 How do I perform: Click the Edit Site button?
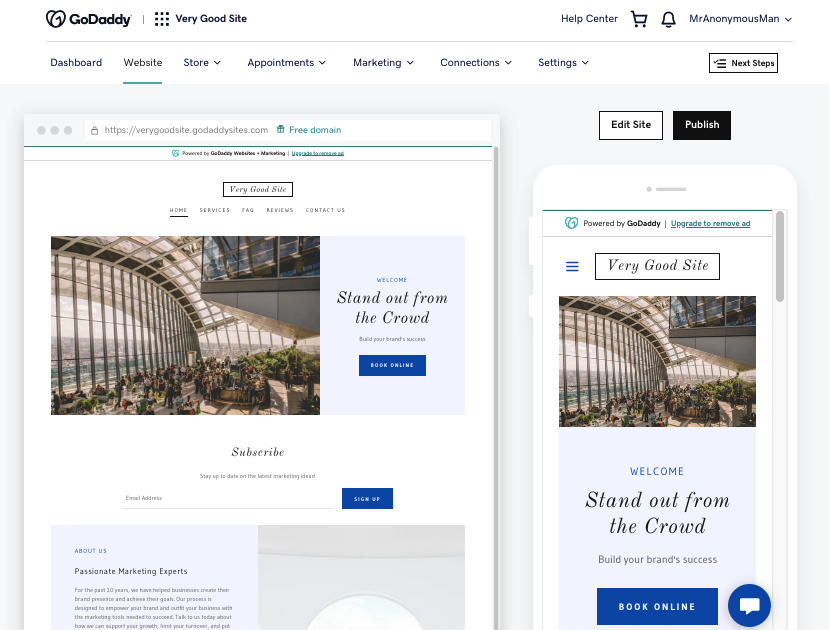coord(631,125)
